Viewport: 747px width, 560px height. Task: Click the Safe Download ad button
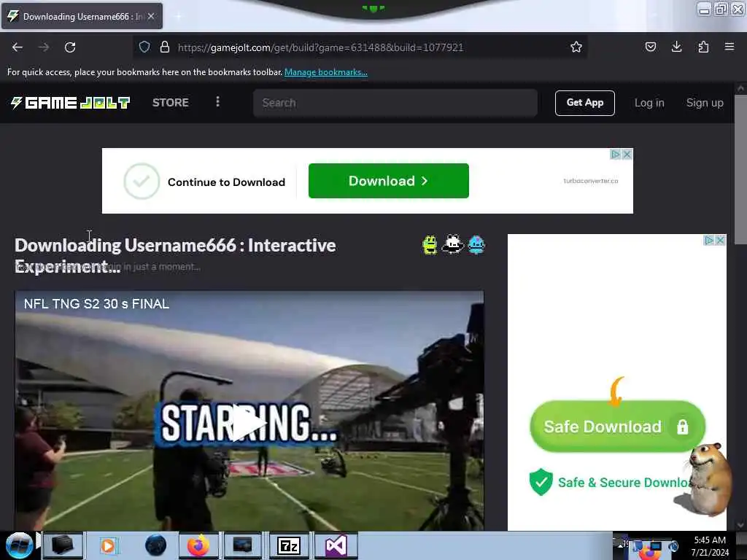pyautogui.click(x=617, y=427)
